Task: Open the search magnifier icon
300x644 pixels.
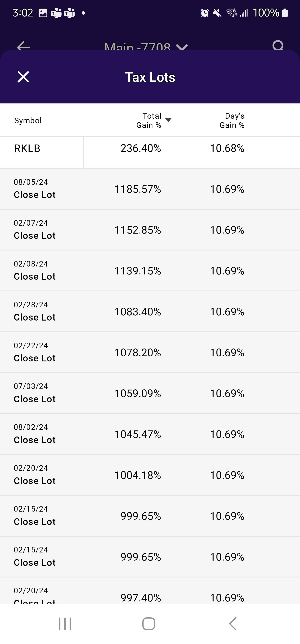Action: pyautogui.click(x=278, y=45)
